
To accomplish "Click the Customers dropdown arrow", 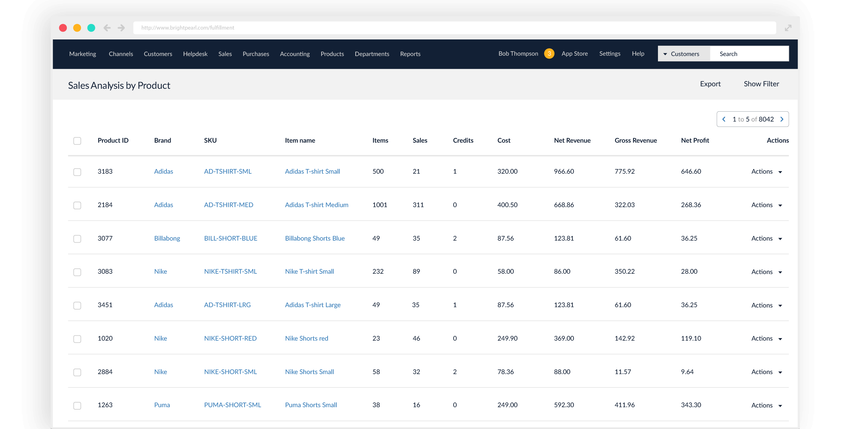I will pos(664,54).
